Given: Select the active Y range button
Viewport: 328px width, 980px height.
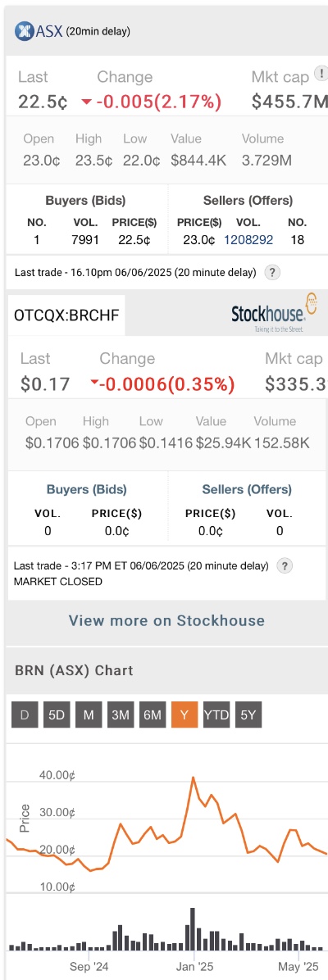Looking at the screenshot, I should 184,715.
